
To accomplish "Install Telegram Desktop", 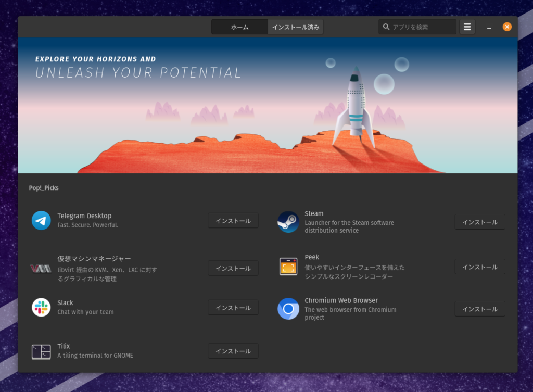I will 233,221.
